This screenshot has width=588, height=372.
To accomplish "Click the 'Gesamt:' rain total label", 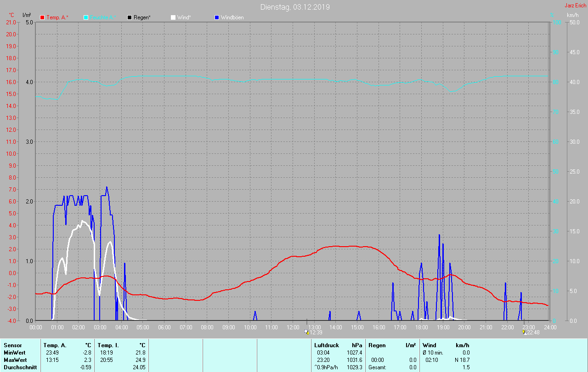I will [x=378, y=367].
